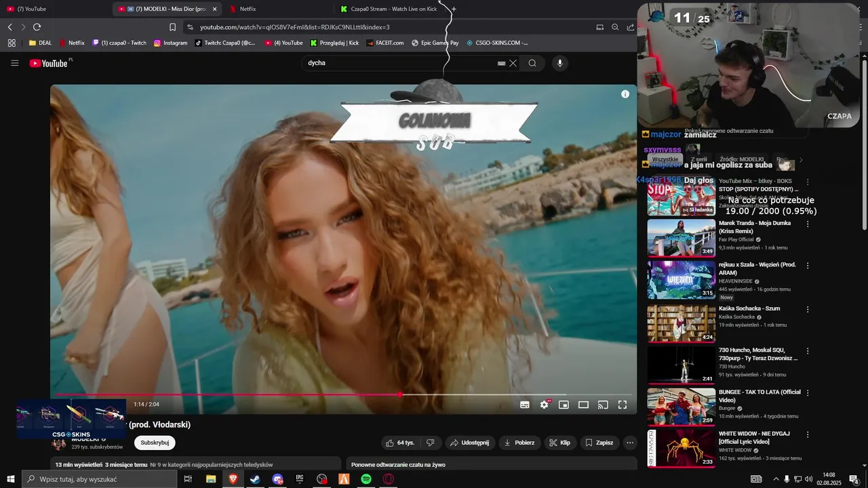Image resolution: width=868 pixels, height=488 pixels.
Task: Click the Windows taskbar search box
Action: tap(99, 479)
